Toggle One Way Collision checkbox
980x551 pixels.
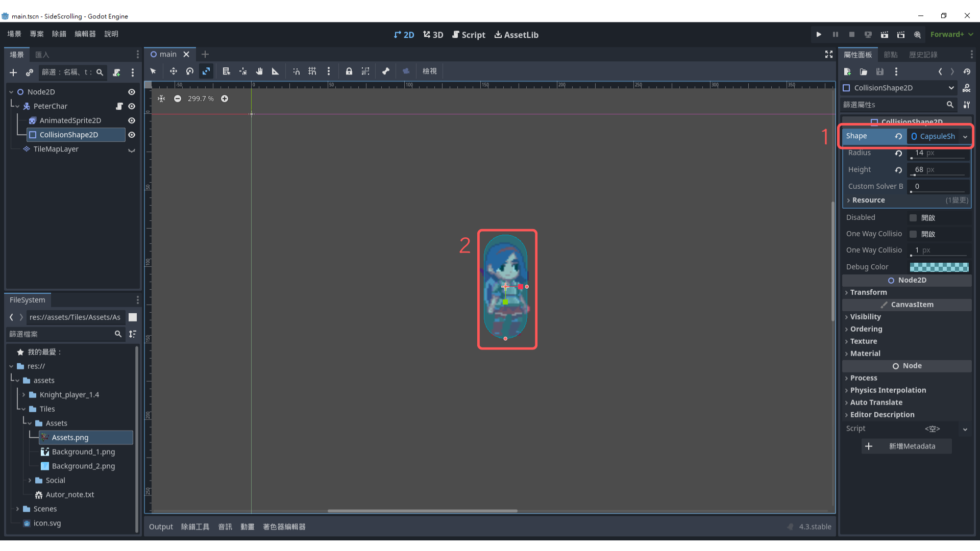click(x=913, y=234)
